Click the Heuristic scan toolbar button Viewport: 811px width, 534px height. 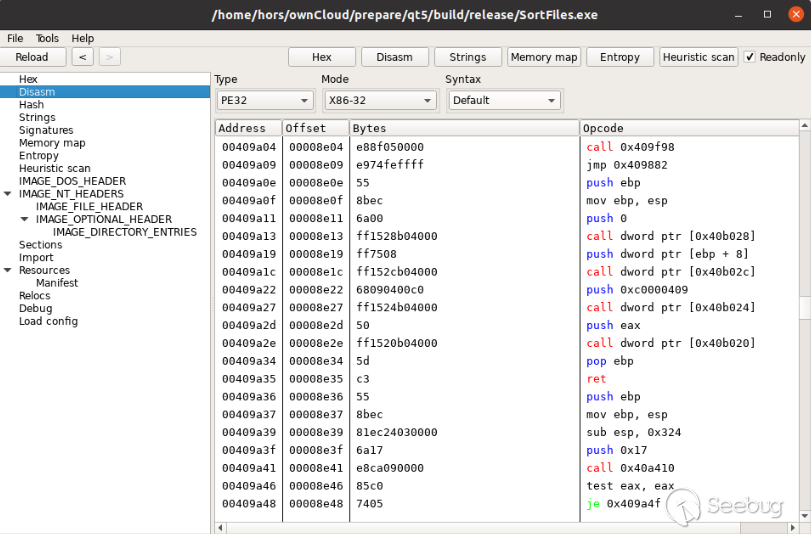(698, 57)
